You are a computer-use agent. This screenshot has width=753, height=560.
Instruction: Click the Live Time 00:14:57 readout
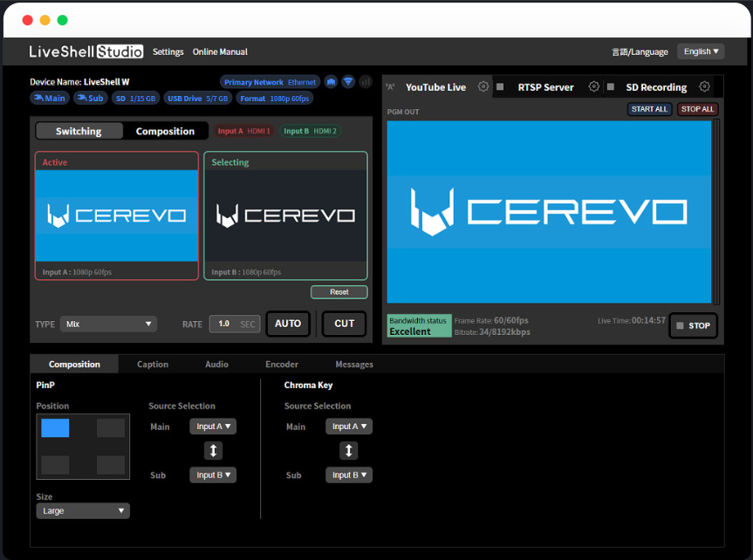coord(632,320)
